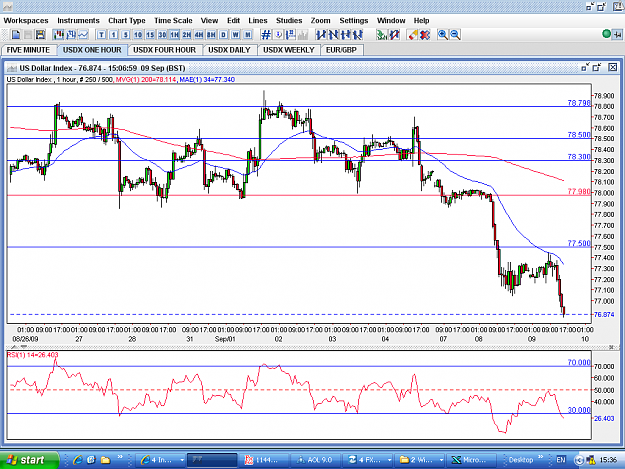
Task: Click the MAB(1) 34=77.340 label
Action: click(x=207, y=80)
